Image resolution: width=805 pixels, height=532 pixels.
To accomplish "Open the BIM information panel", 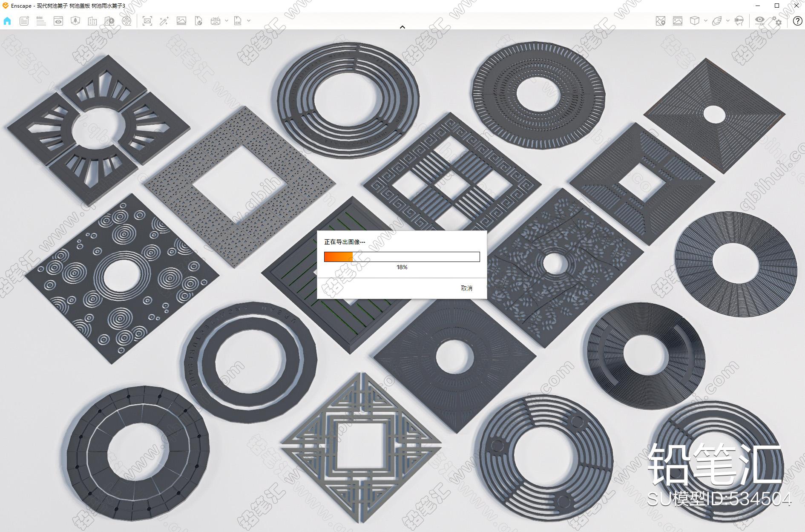I will coord(41,21).
